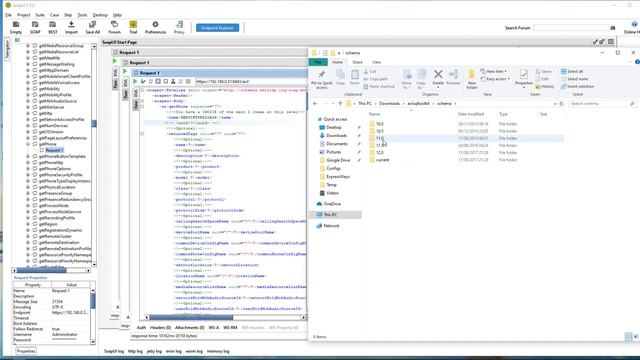Click the Proxy toolbar icon
This screenshot has height=360, width=640.
tap(179, 27)
